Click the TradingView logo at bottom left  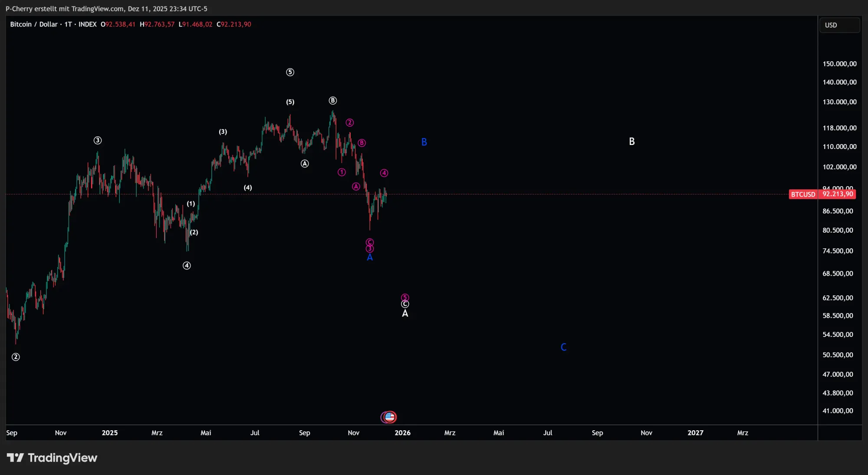click(x=52, y=458)
